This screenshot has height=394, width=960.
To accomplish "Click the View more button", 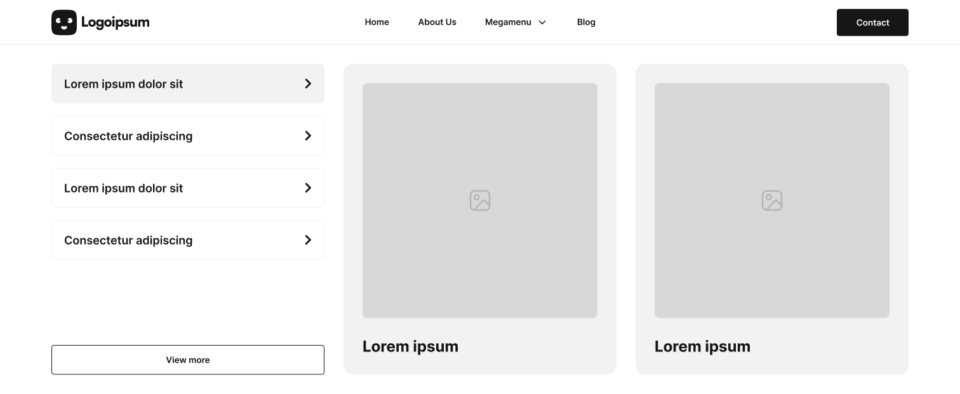I will (x=188, y=360).
